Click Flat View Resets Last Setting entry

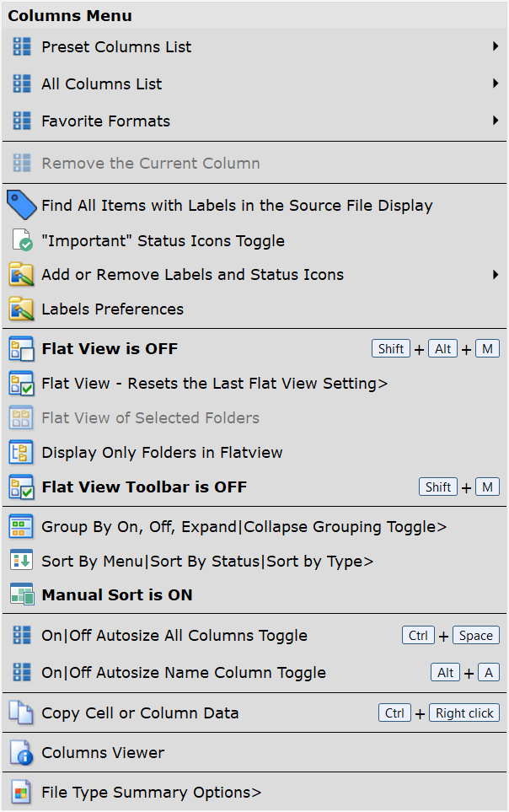coord(214,384)
